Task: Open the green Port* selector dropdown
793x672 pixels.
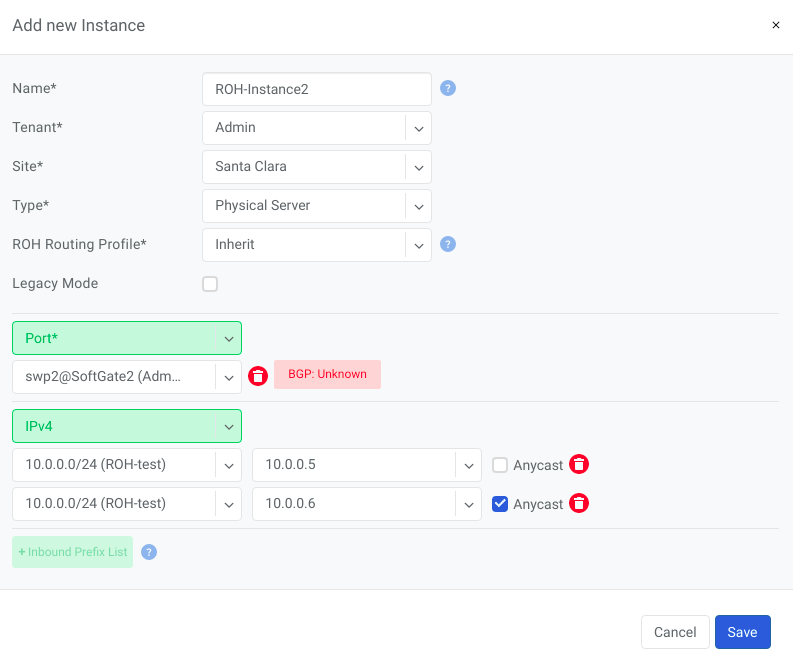Action: (x=127, y=338)
